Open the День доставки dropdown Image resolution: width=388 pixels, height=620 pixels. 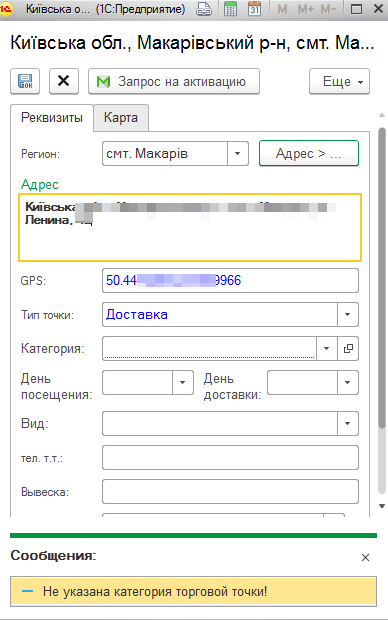point(348,382)
